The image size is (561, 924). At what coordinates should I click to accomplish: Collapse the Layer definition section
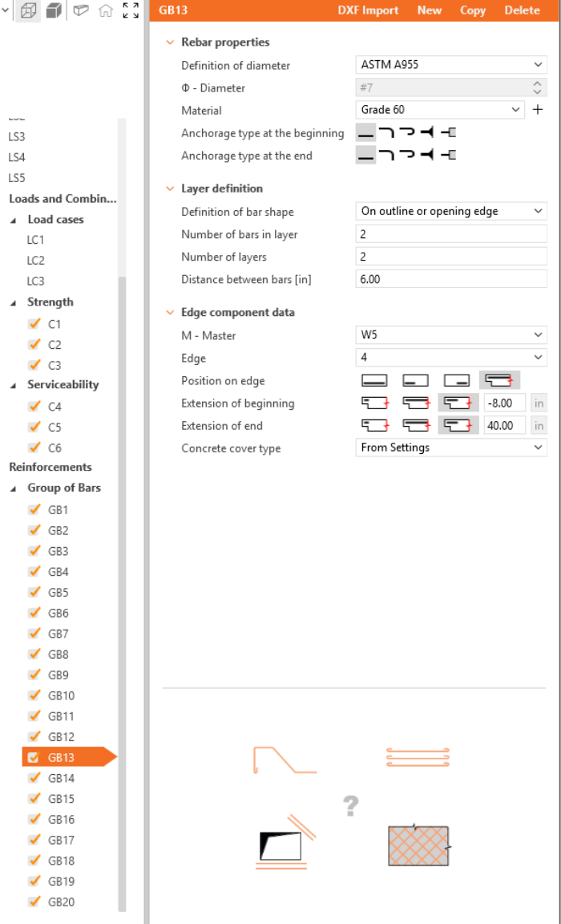(169, 188)
